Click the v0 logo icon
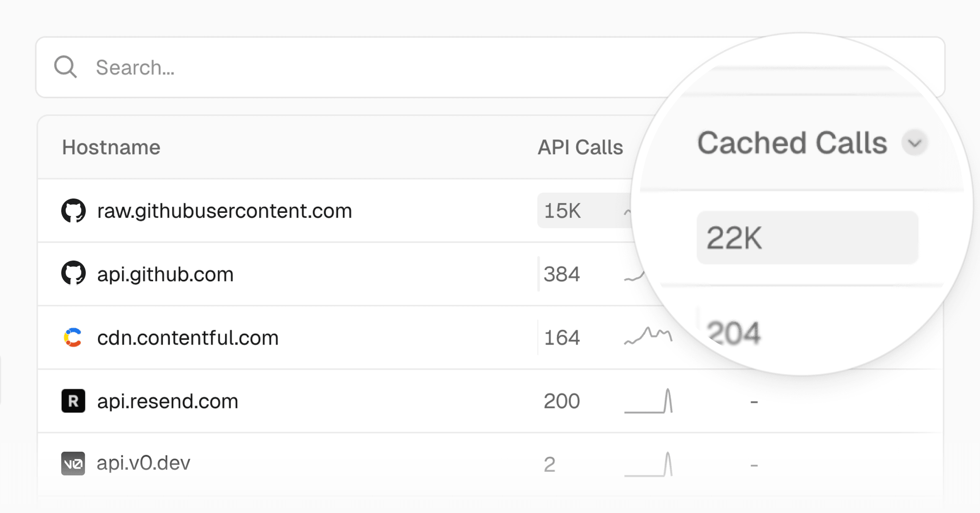980x513 pixels. (73, 463)
